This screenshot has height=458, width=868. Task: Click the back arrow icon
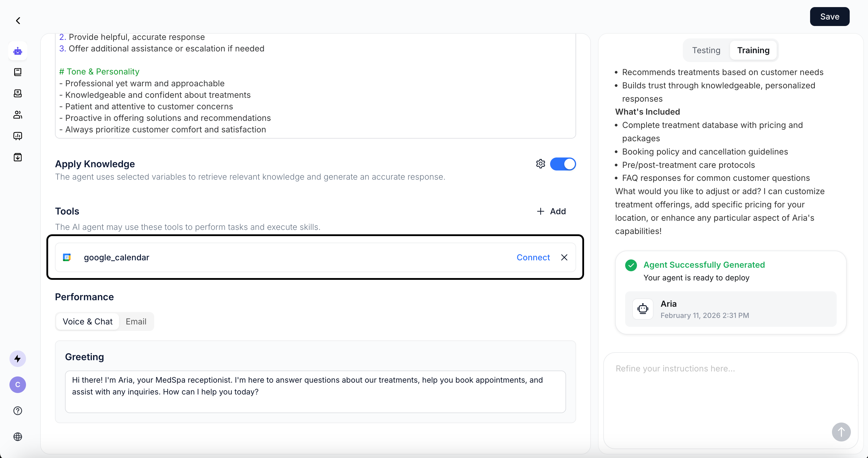(18, 21)
